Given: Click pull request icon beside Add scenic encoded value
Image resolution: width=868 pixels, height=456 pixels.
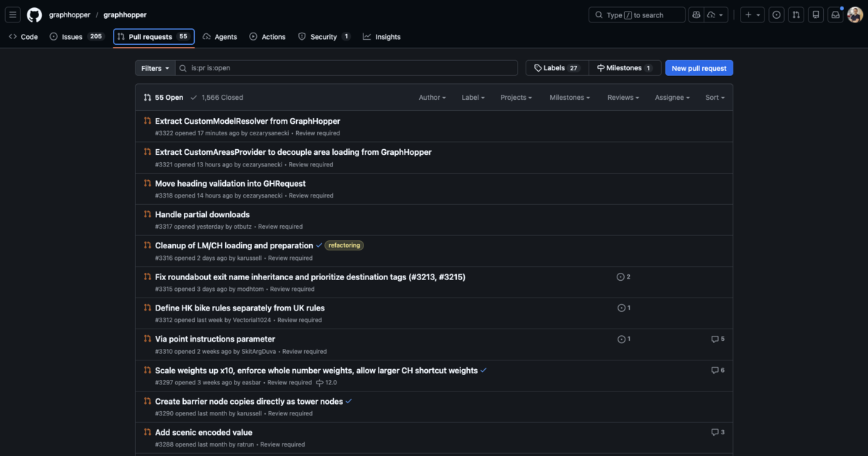Looking at the screenshot, I should tap(147, 432).
